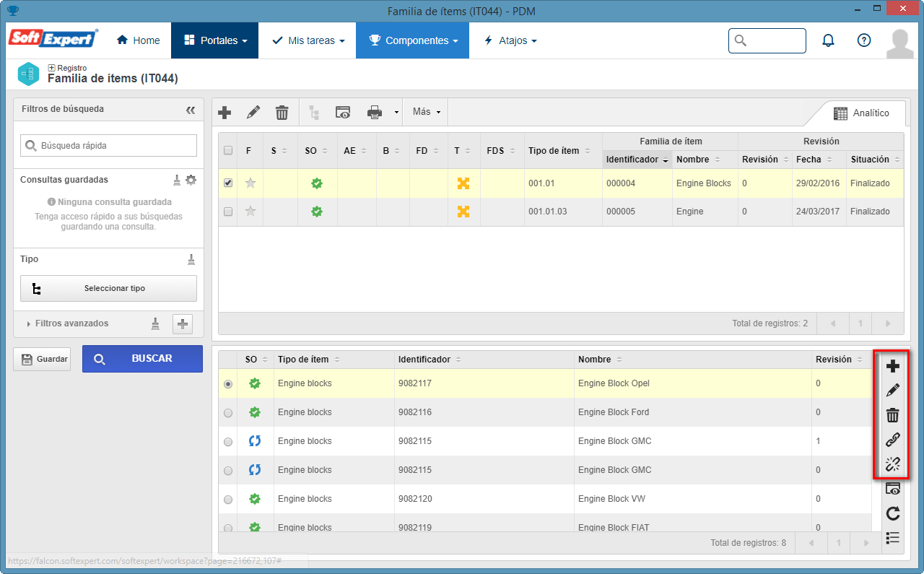This screenshot has height=574, width=924.
Task: Switch to the Analítico tab
Action: tap(860, 113)
